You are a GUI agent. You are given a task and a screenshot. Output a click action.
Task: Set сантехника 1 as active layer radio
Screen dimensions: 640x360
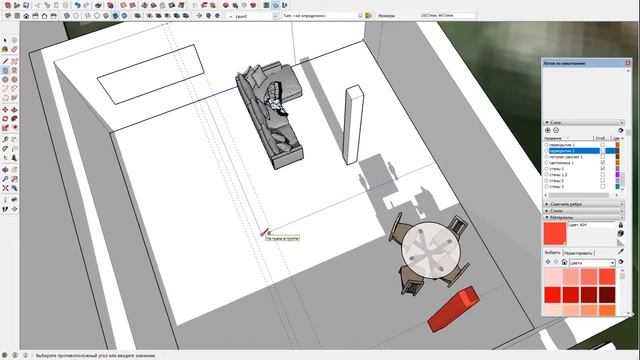pyautogui.click(x=547, y=162)
